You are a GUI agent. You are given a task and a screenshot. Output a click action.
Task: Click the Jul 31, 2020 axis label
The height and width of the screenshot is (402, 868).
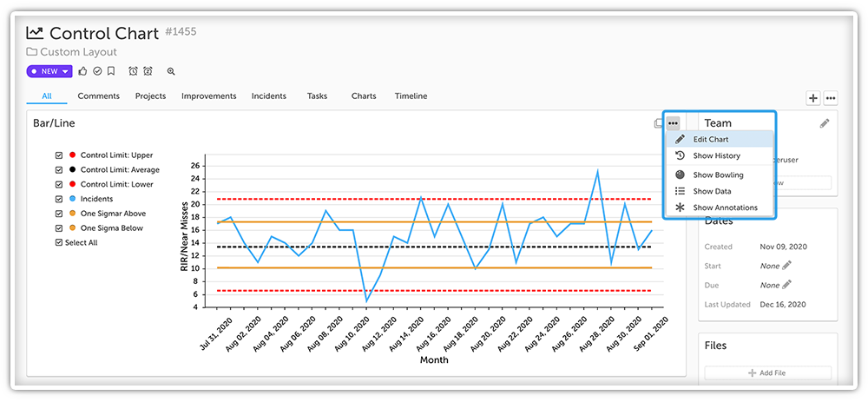coord(216,333)
